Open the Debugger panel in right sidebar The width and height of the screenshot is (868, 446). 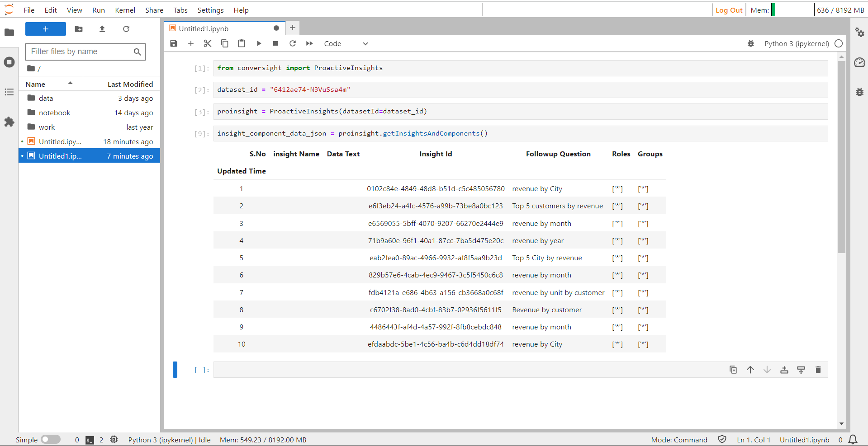859,92
